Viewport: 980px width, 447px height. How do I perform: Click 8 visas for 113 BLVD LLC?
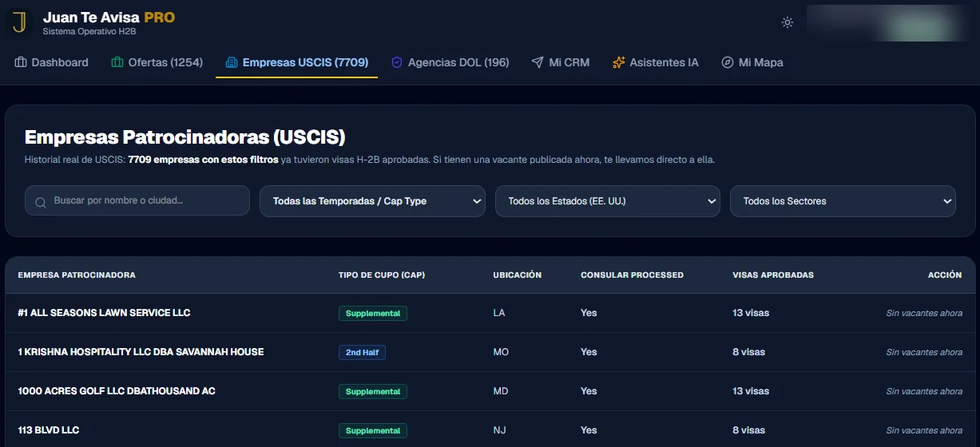point(748,430)
